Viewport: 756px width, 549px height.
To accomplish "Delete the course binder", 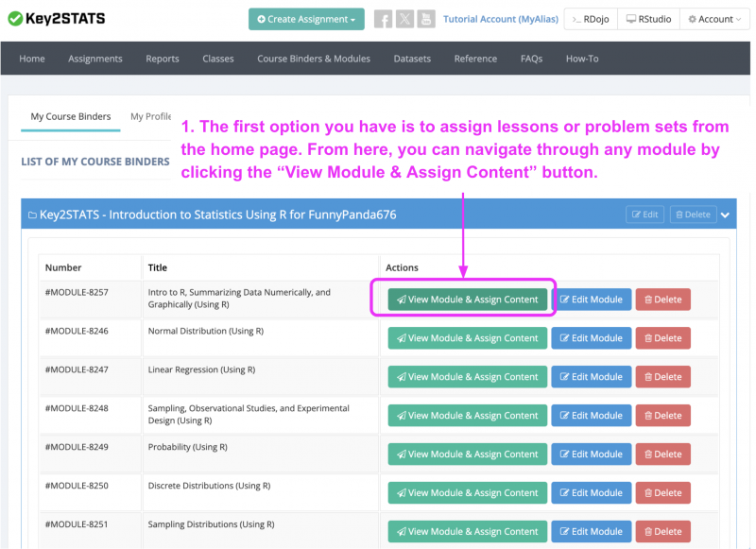I will pos(693,214).
